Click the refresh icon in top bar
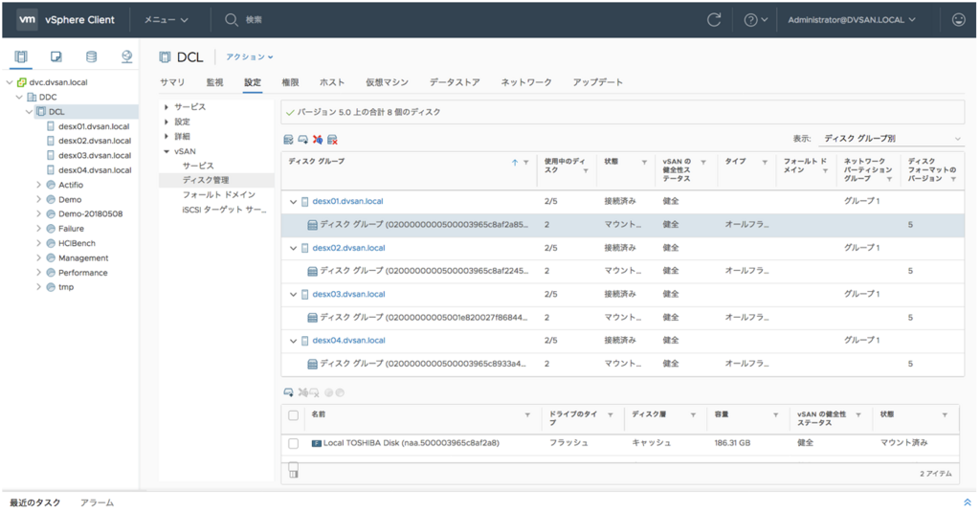This screenshot has width=980, height=513. 714,20
